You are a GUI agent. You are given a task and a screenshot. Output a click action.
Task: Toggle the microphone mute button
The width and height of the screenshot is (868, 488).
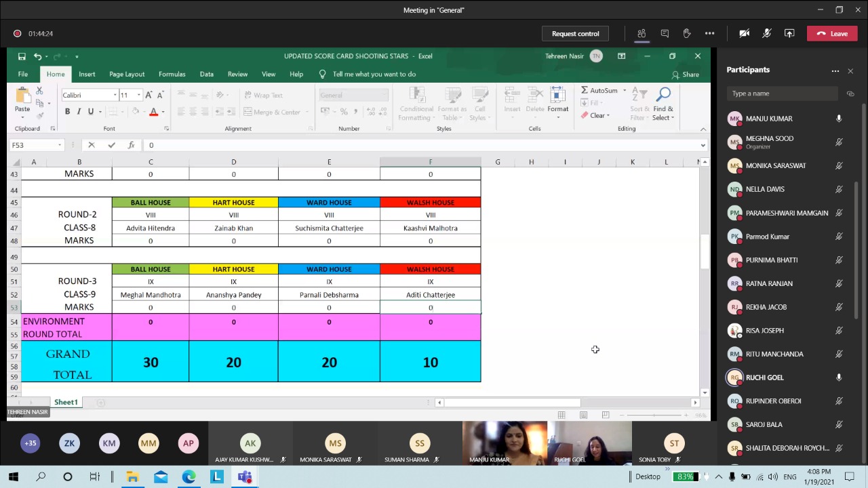767,33
